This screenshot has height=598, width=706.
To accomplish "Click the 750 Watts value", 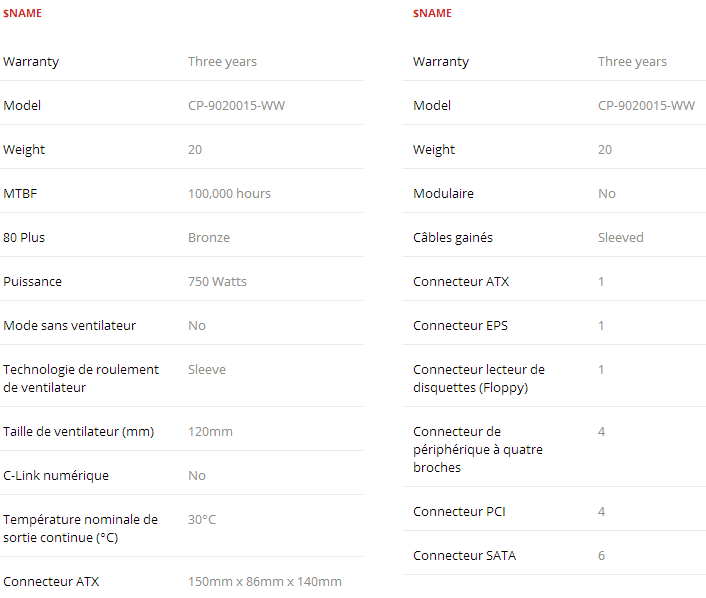I will click(x=217, y=281).
